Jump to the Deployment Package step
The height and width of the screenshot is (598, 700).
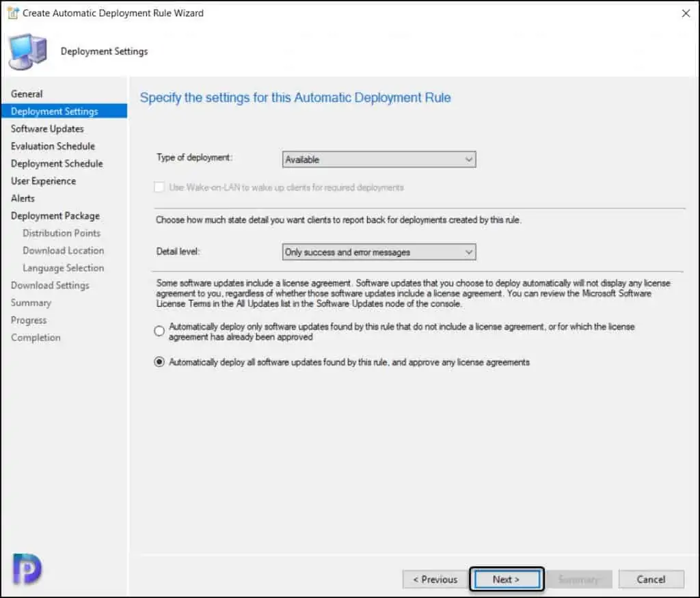[55, 216]
